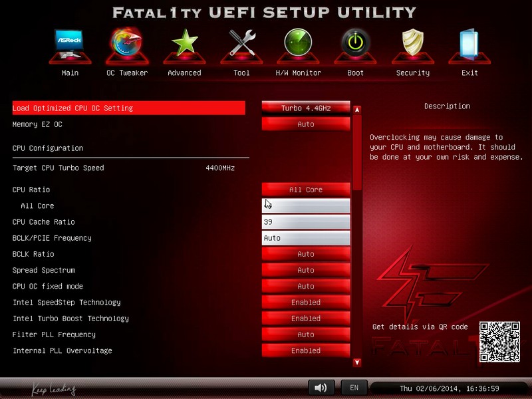Select the CPU Cache Ratio label
532x399 pixels.
point(44,221)
